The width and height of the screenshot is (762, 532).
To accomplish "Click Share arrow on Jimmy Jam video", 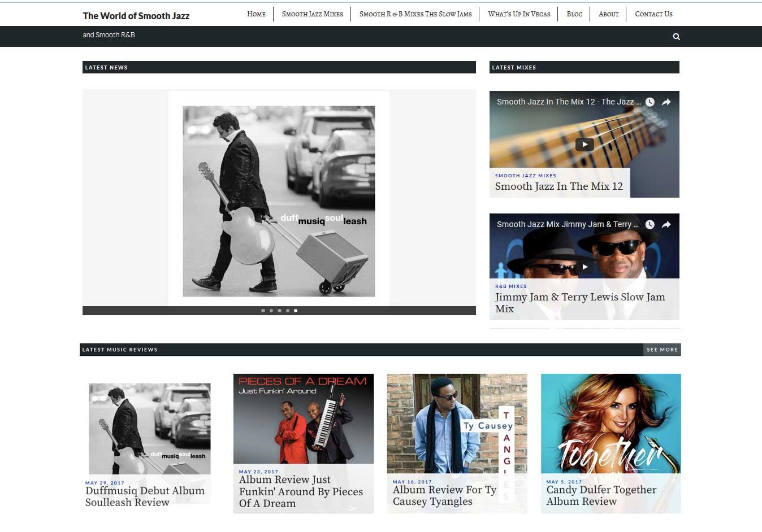I will [x=666, y=225].
